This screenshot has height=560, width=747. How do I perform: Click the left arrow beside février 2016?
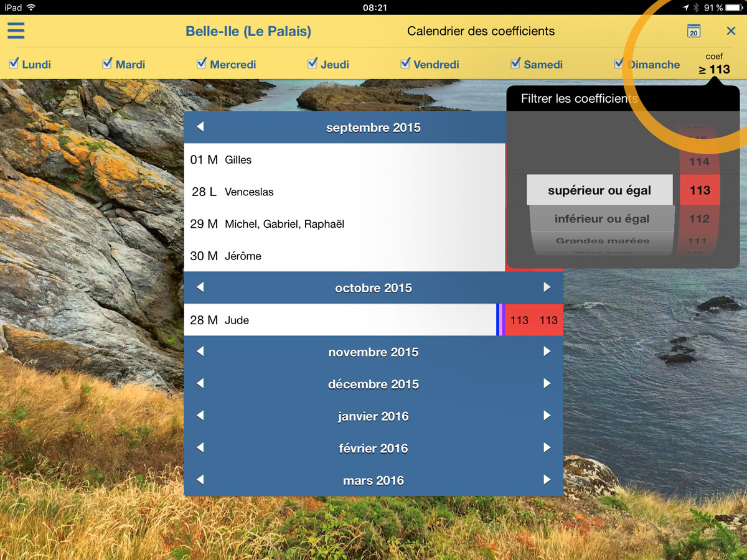coord(200,448)
